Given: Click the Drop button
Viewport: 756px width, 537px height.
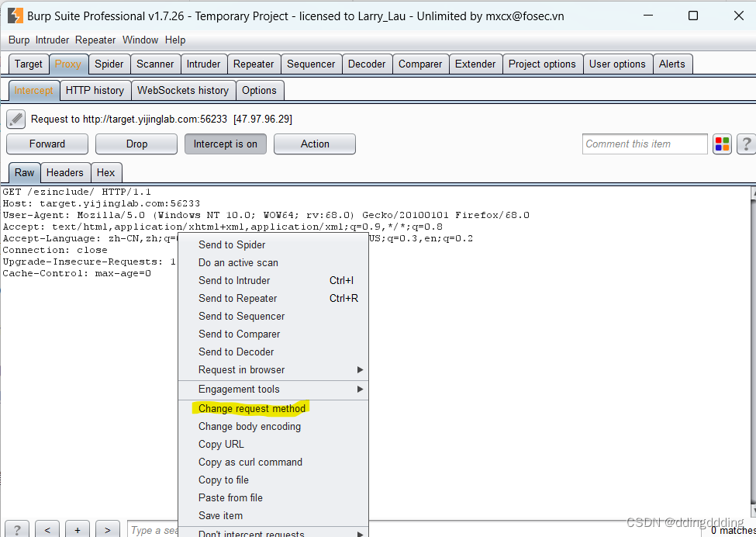Looking at the screenshot, I should coord(136,144).
